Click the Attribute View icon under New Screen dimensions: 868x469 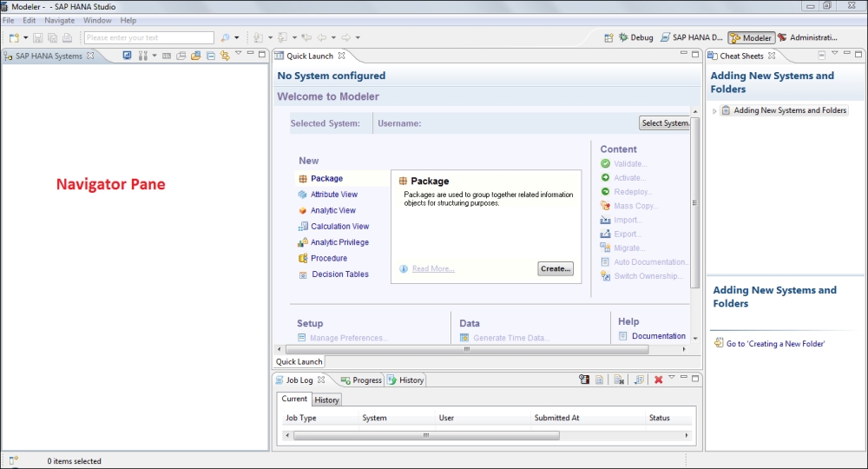coord(302,195)
